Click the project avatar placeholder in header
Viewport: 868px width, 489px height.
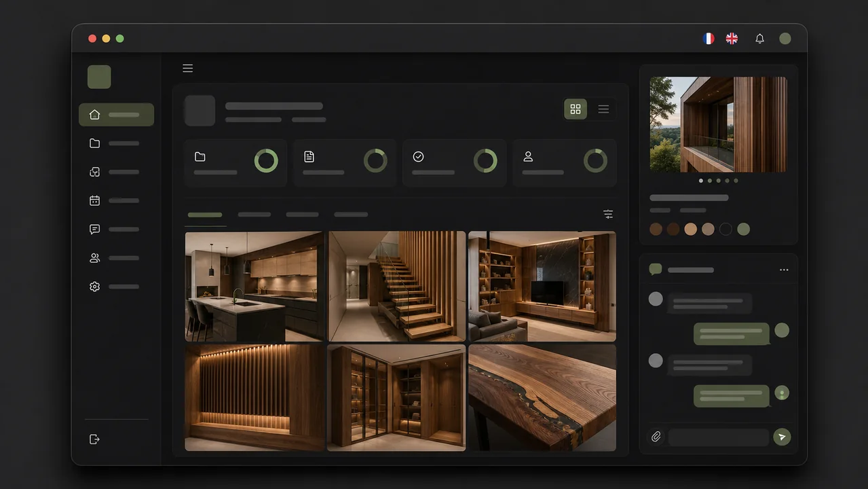(x=200, y=111)
